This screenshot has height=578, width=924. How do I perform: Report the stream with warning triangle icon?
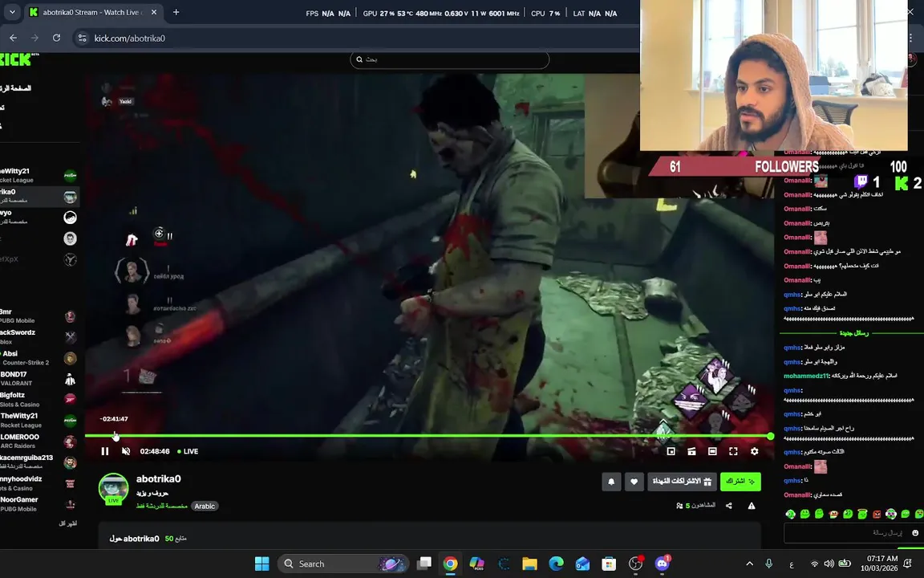752,506
